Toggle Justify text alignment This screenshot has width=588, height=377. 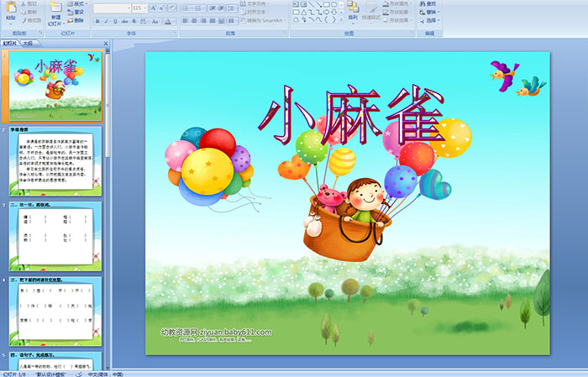(x=213, y=21)
